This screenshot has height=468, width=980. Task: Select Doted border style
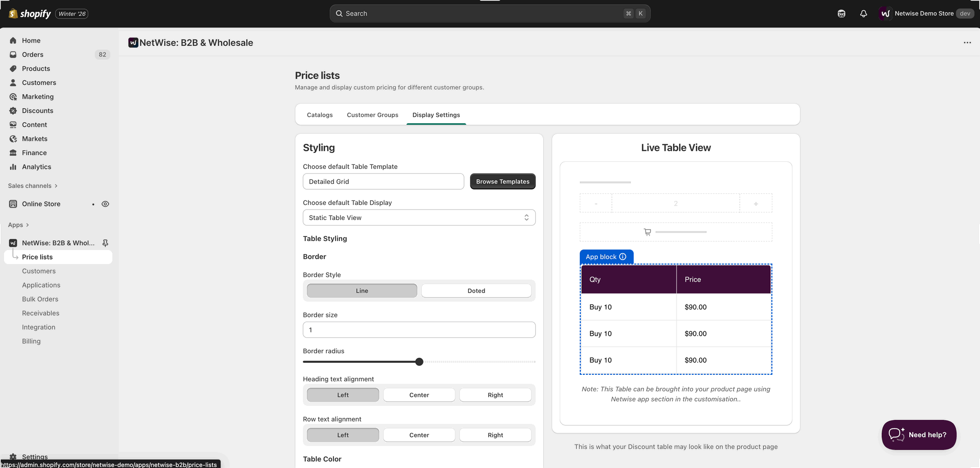pyautogui.click(x=476, y=291)
